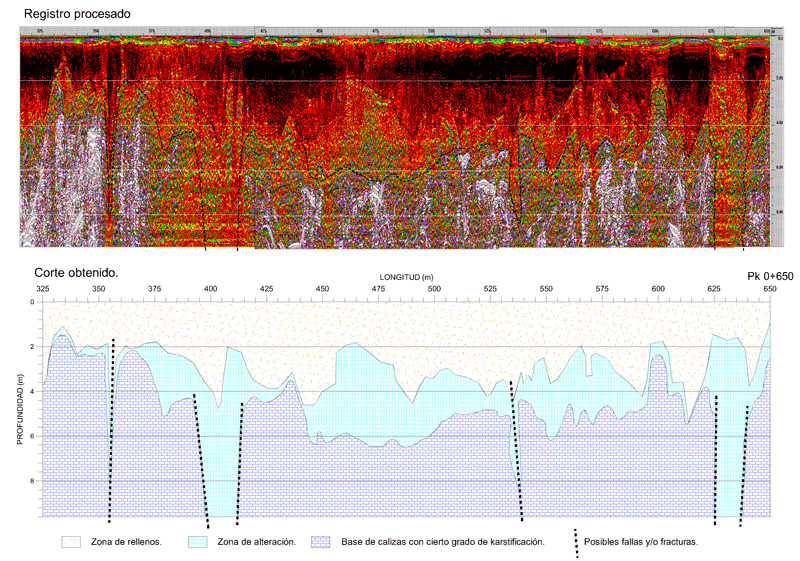Click the 500 mark on the longitude axis
Viewport: 800px width, 561px height.
[x=434, y=289]
